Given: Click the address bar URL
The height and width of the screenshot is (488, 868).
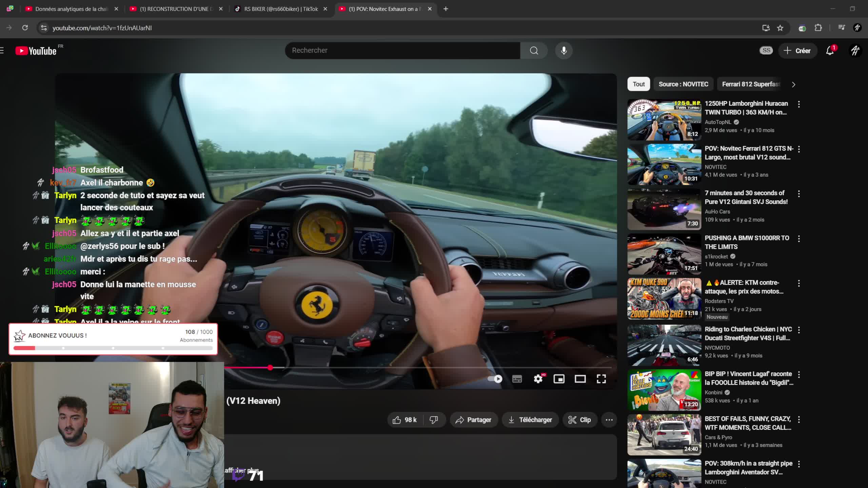Looking at the screenshot, I should pos(102,28).
